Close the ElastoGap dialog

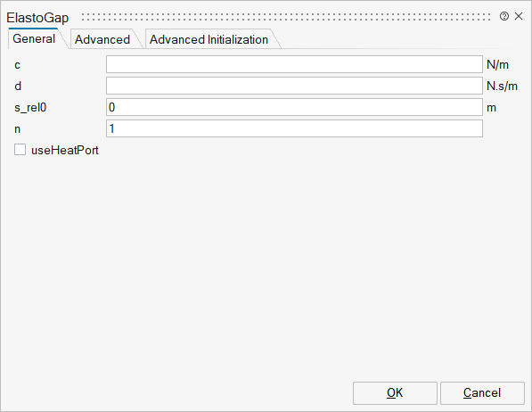519,16
